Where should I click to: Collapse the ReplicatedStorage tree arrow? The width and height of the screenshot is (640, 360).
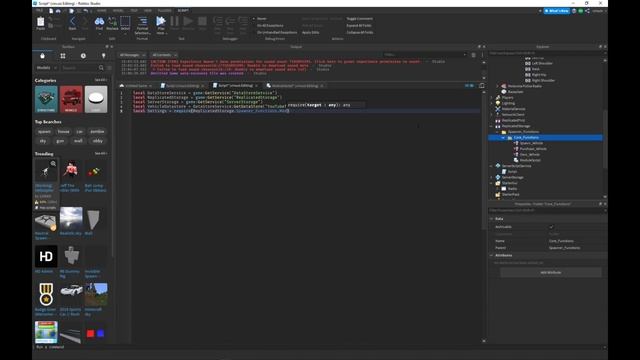click(491, 127)
